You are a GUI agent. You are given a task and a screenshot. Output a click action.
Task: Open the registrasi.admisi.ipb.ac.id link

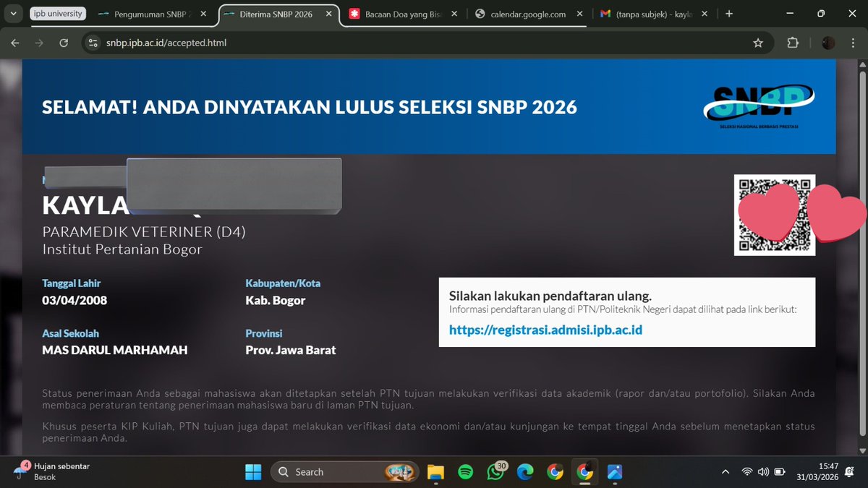click(x=546, y=330)
